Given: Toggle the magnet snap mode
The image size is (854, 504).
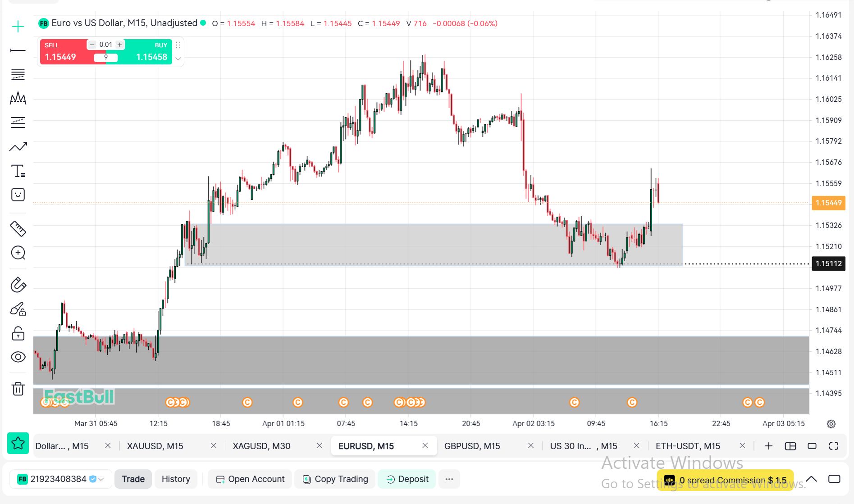Looking at the screenshot, I should pos(18,285).
